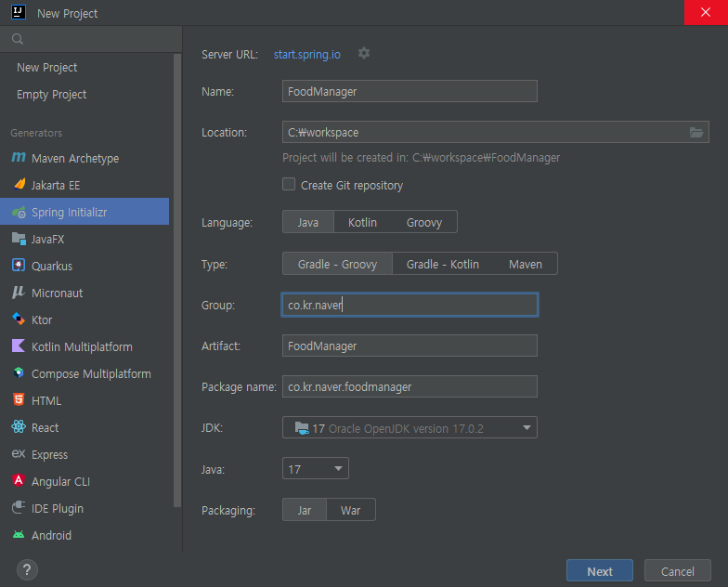Click the Maven Archetype generator icon
This screenshot has width=728, height=587.
point(19,158)
